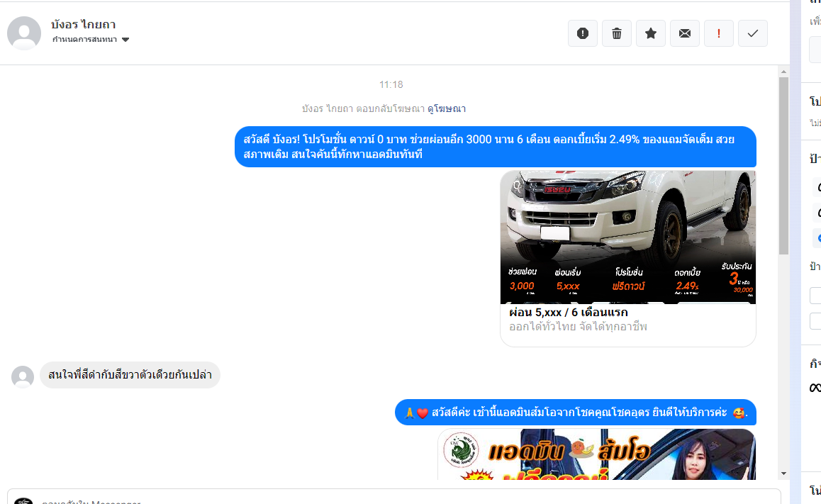Click the chat vertical scrollbar thumb
This screenshot has width=821, height=504.
tap(783, 166)
